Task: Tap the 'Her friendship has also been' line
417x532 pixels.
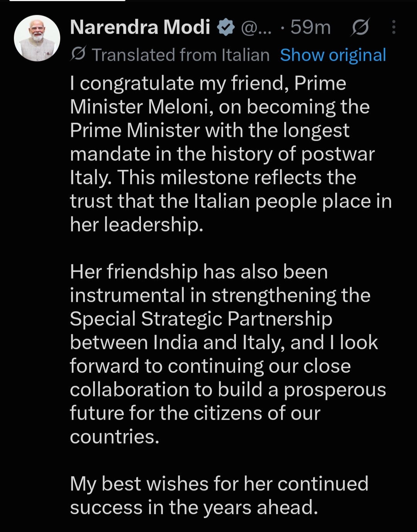Action: (199, 272)
